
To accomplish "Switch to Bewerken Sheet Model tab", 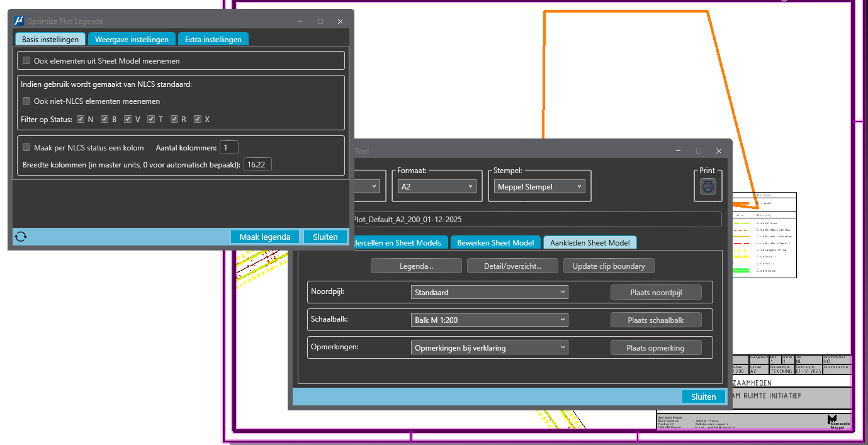I will [x=495, y=242].
